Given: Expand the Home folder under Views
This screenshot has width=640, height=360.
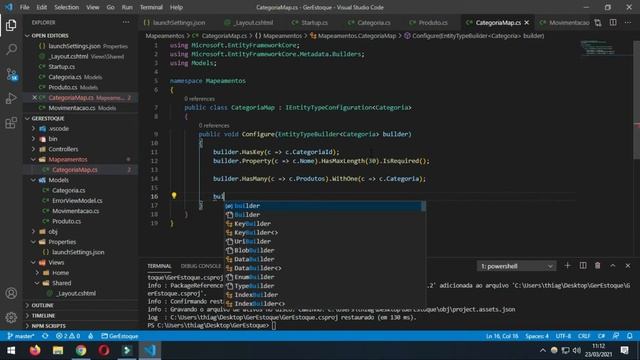Looking at the screenshot, I should pyautogui.click(x=60, y=273).
